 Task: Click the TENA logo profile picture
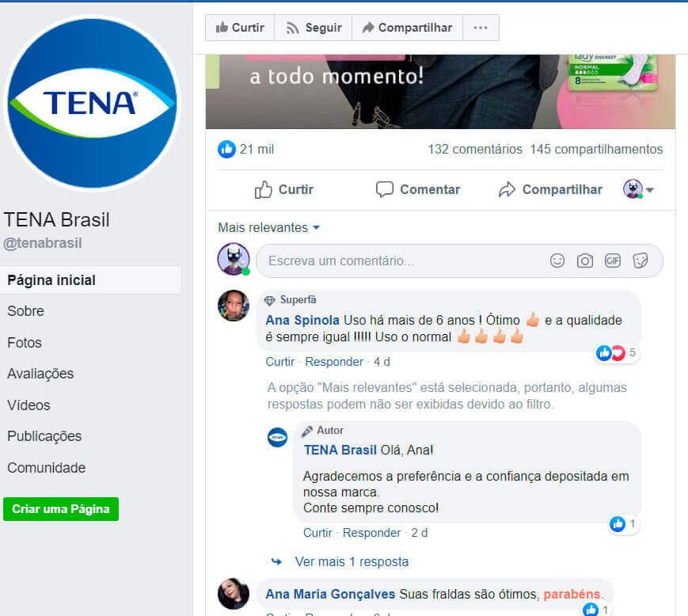click(x=92, y=104)
